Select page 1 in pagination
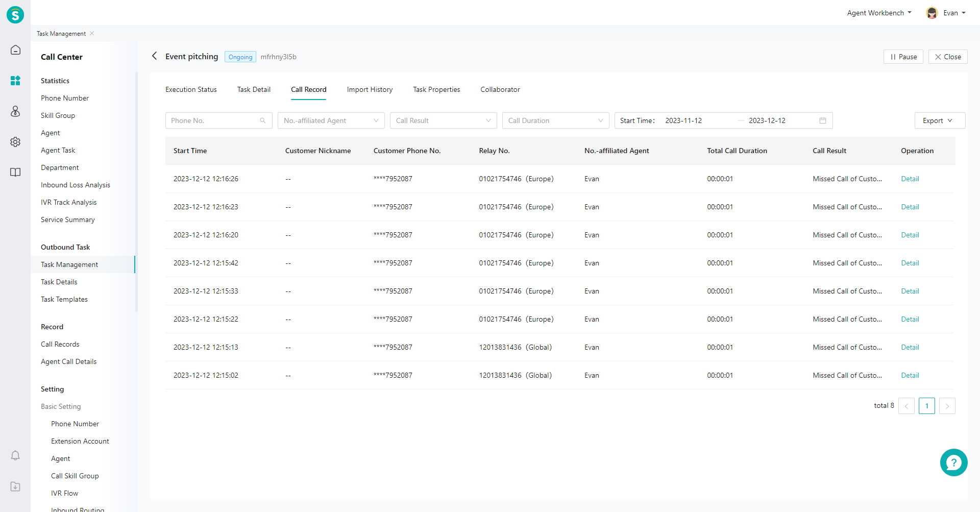980x512 pixels. (927, 406)
